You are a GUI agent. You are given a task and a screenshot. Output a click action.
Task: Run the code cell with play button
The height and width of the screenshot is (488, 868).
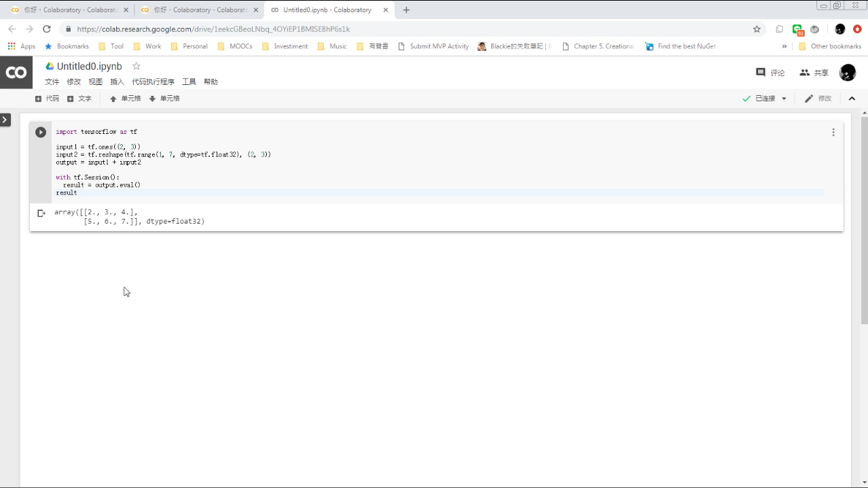click(x=41, y=133)
